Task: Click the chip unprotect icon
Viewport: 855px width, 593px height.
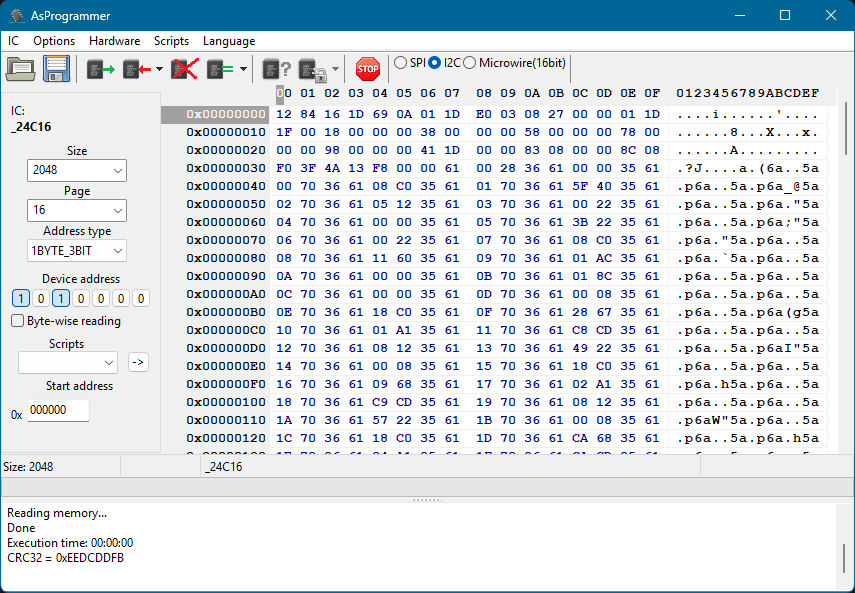Action: click(x=310, y=68)
